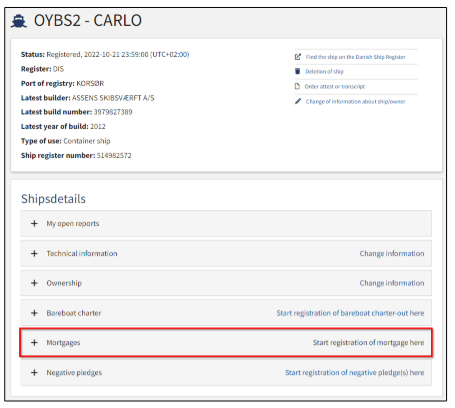The height and width of the screenshot is (408, 455).
Task: Expand the Technical information section
Action: (34, 253)
